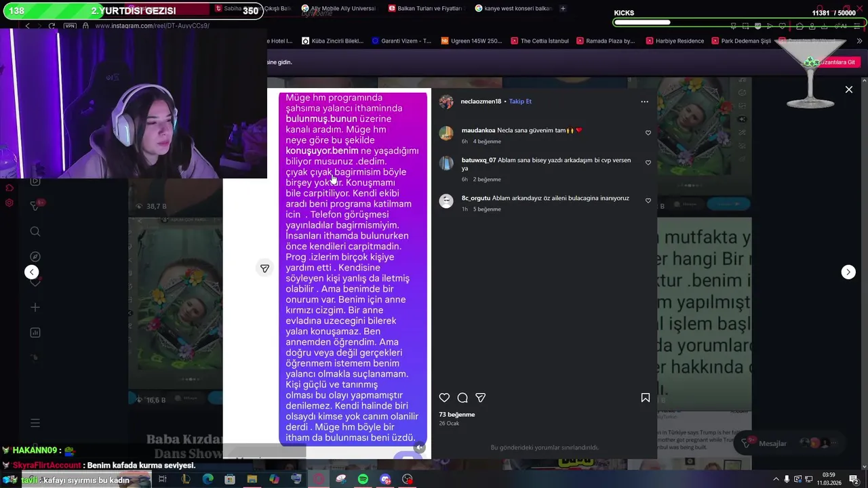Screen dimensions: 868x488
Task: Open Spotify from taskbar
Action: [363, 479]
